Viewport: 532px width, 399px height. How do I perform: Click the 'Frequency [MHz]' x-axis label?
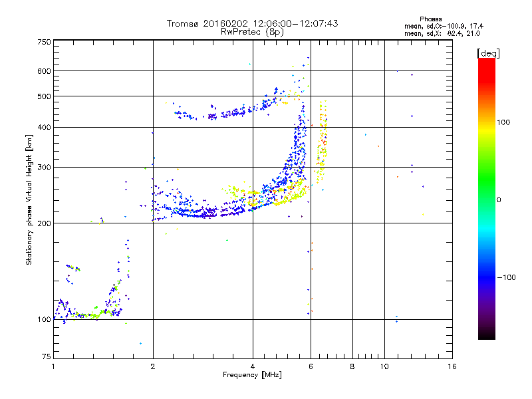click(x=252, y=375)
